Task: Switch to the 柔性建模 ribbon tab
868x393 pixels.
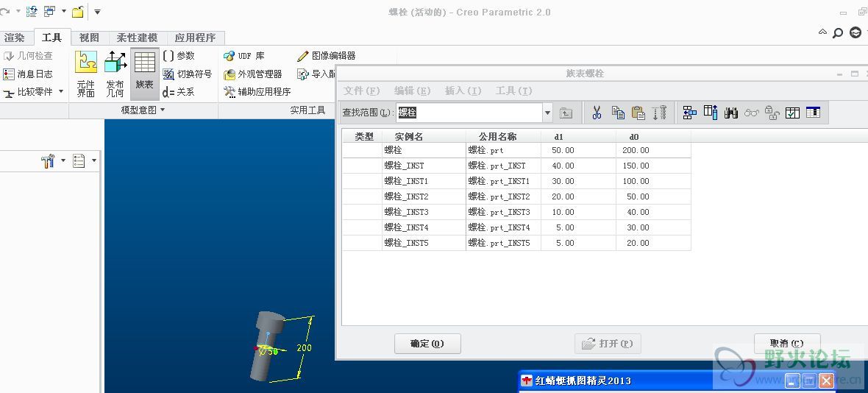Action: pos(138,38)
